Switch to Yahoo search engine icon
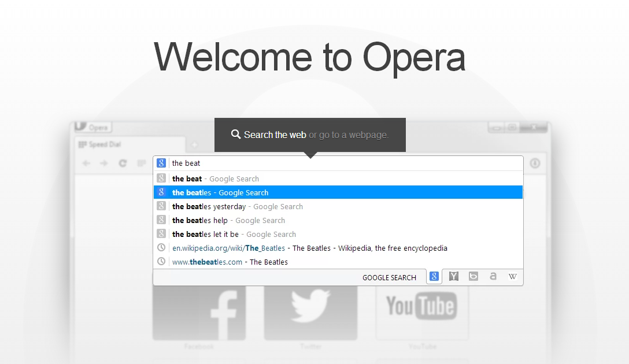 [454, 276]
